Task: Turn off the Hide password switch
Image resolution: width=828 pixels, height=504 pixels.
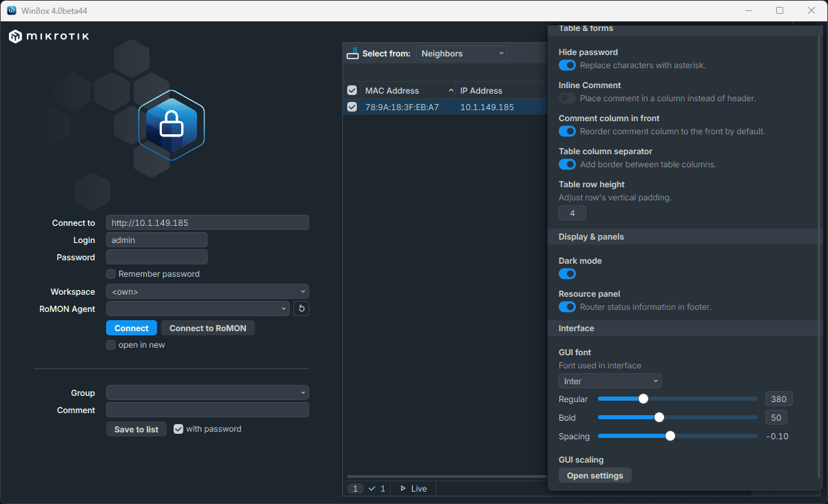Action: tap(567, 65)
